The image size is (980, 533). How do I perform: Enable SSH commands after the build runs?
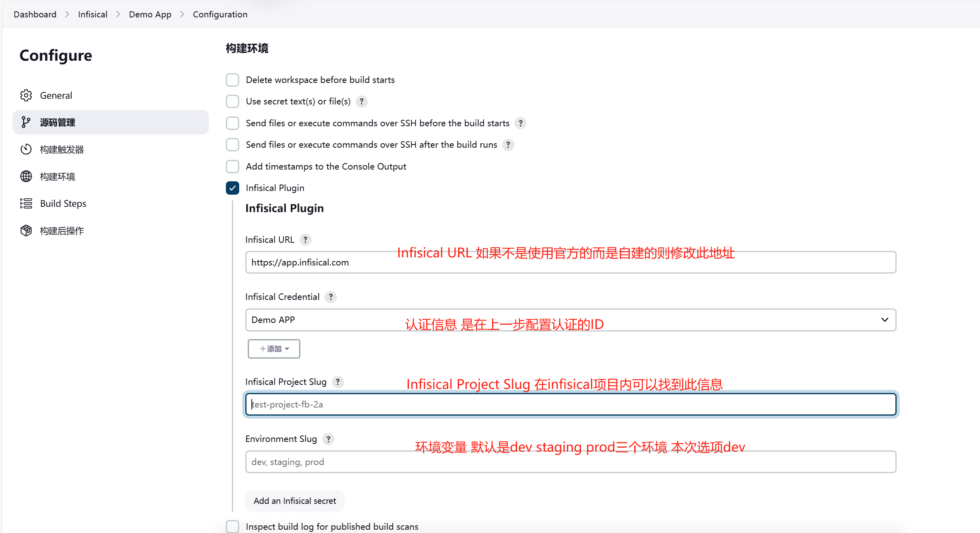[x=232, y=145]
